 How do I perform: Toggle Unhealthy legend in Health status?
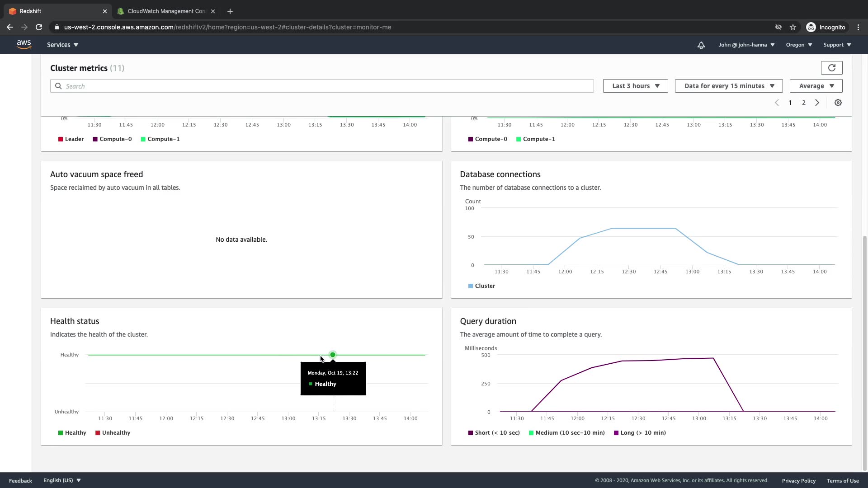click(113, 432)
